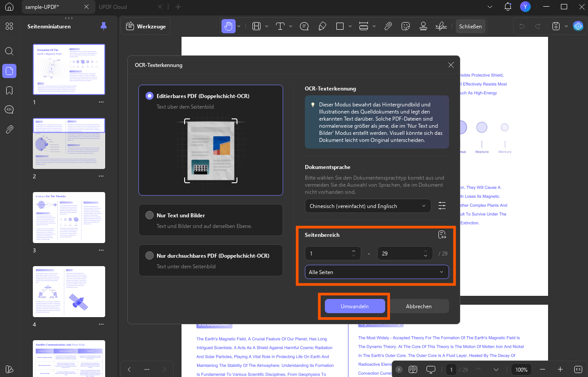This screenshot has width=588, height=377.
Task: Toggle the pin on Seitenminiaturen panel
Action: coord(104,26)
